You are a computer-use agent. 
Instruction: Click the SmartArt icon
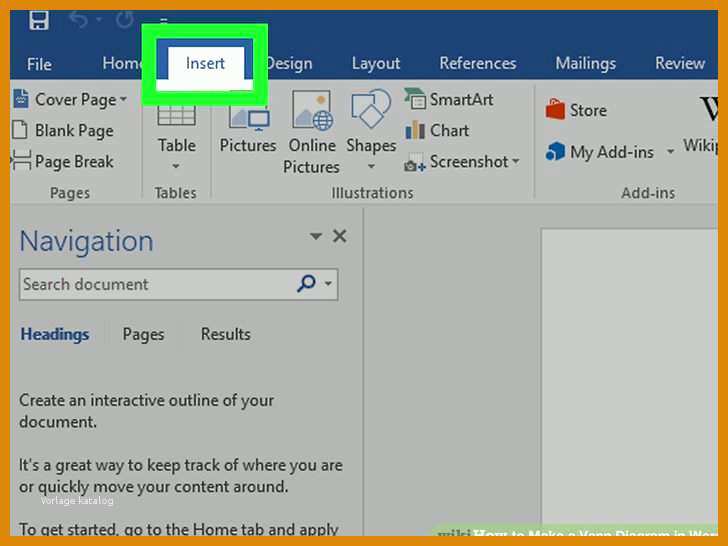pos(415,98)
